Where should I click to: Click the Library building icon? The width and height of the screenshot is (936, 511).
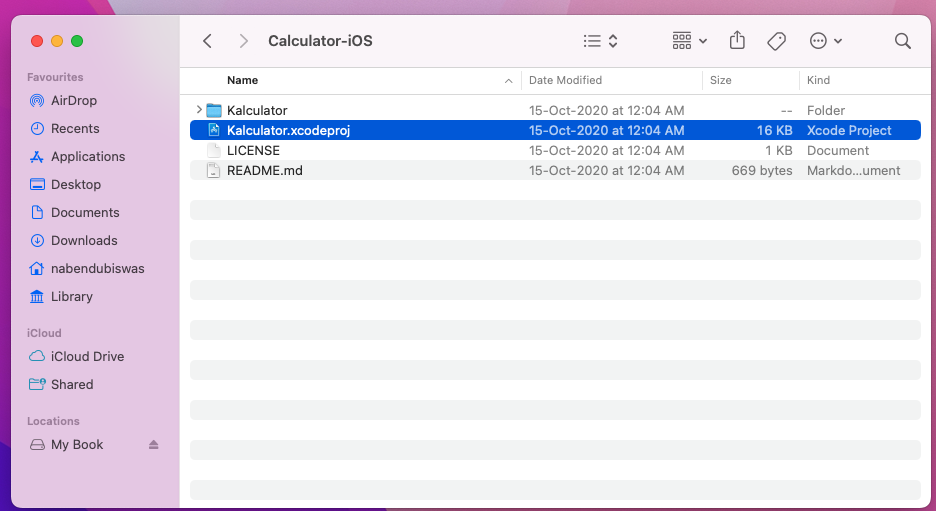pos(37,297)
